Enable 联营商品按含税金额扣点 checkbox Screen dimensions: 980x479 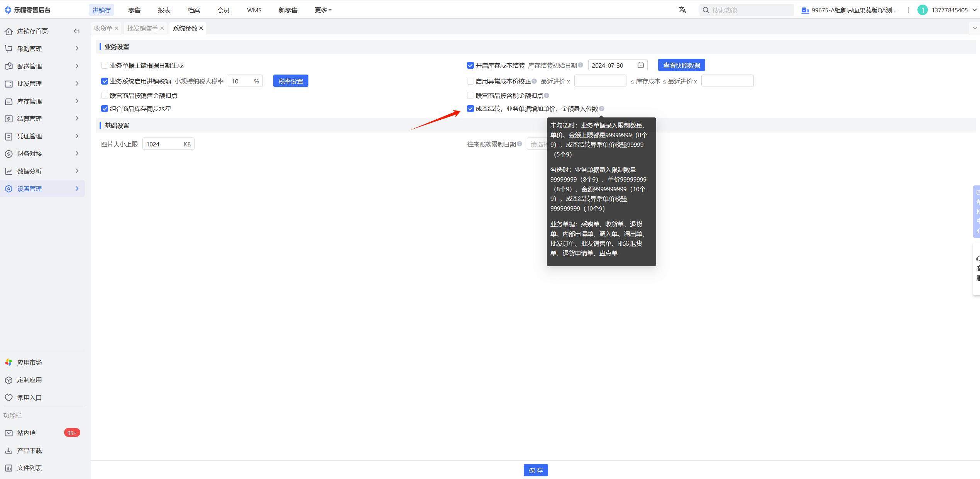click(x=470, y=95)
